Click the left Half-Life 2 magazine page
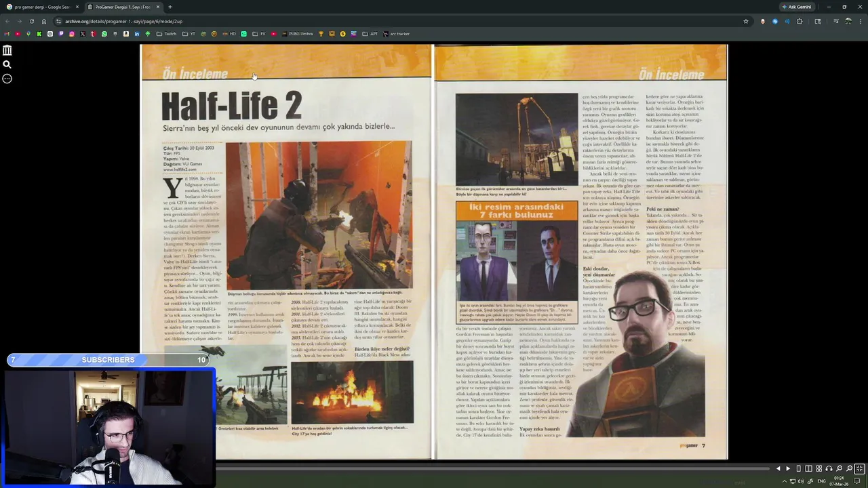This screenshot has width=868, height=488. click(285, 251)
